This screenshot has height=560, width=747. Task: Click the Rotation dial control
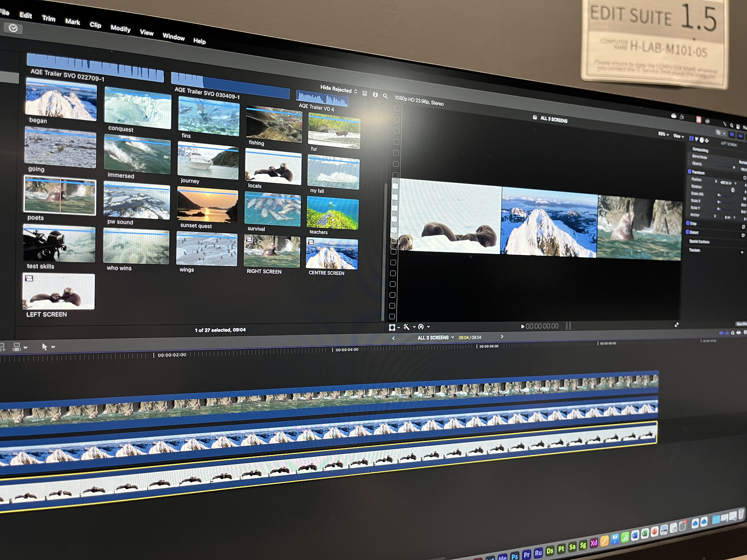[733, 190]
